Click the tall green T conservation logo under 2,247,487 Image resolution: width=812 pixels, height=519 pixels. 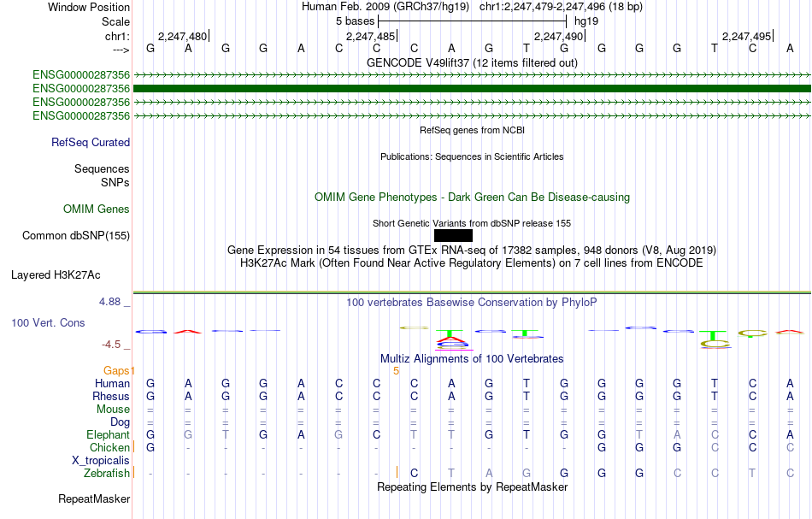pos(450,333)
